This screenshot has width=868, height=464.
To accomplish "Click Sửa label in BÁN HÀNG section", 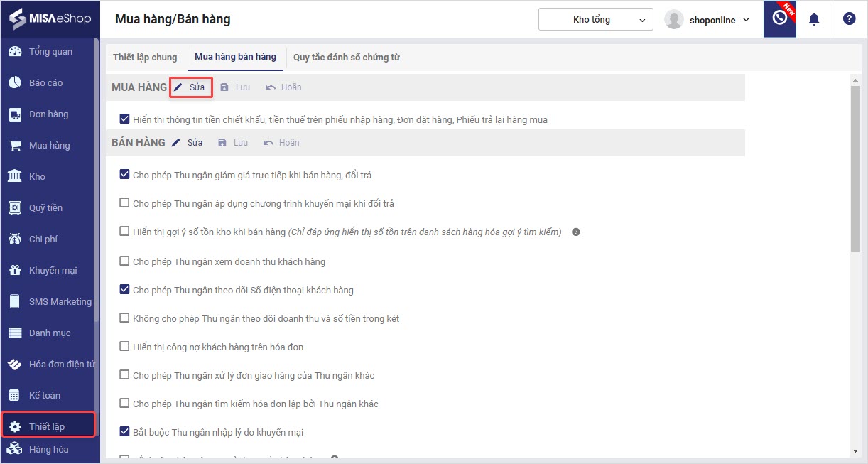I will pyautogui.click(x=195, y=143).
